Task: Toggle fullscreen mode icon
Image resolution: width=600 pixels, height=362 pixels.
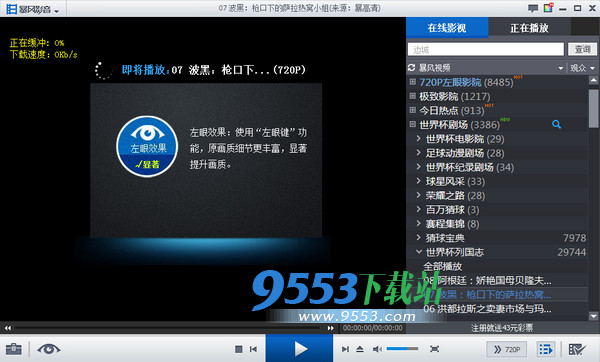Action: click(x=434, y=349)
